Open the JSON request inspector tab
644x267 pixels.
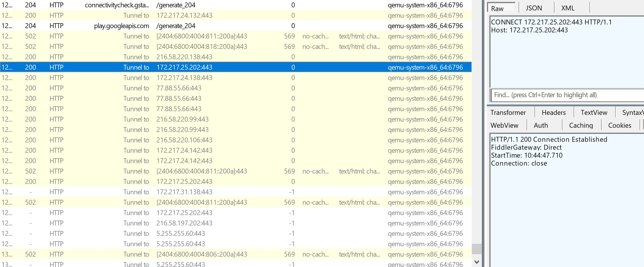pyautogui.click(x=533, y=8)
